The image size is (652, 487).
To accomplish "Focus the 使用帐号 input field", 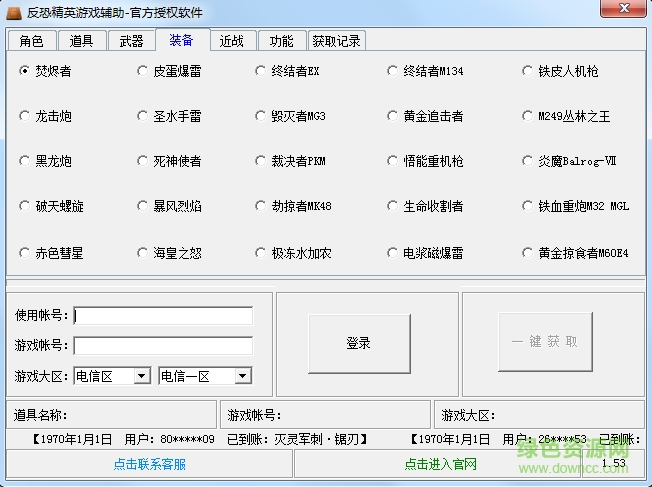I will [163, 316].
